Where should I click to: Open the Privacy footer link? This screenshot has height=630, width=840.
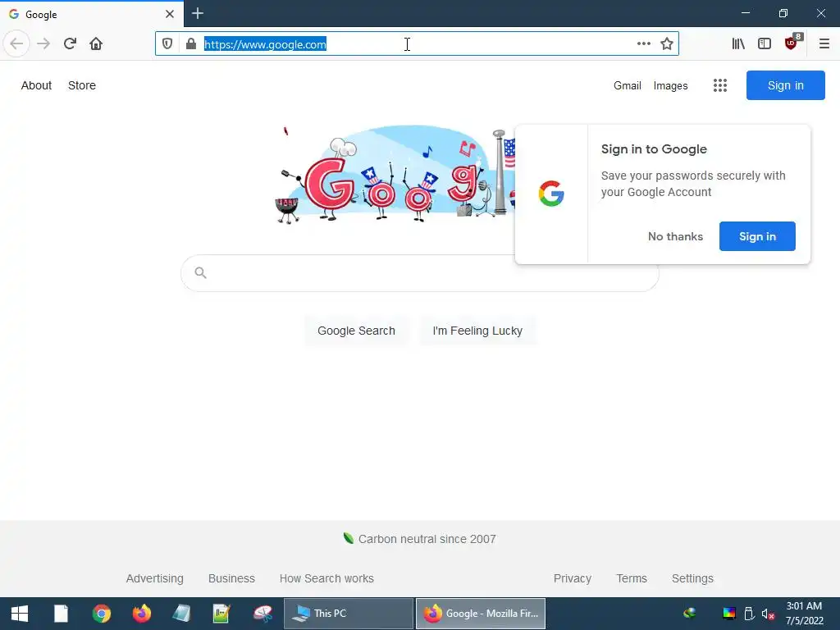(x=572, y=578)
